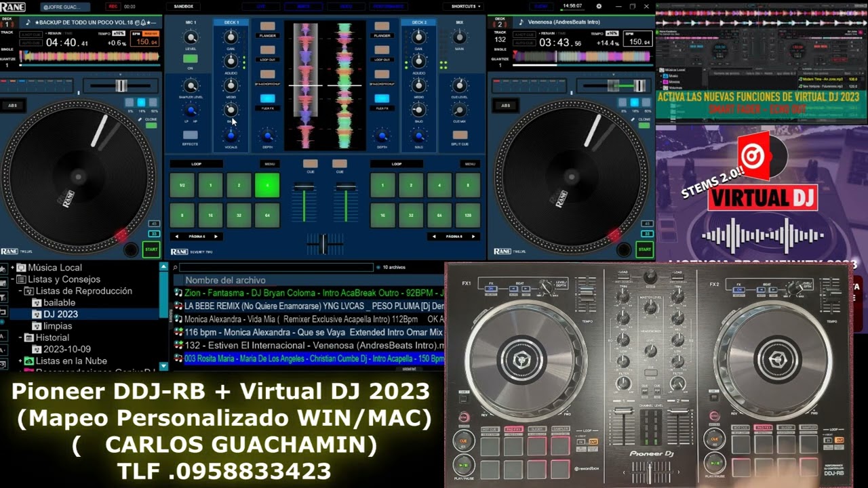Screen dimensions: 868x488
Task: Open the mic EFFECTS button
Action: tap(191, 135)
